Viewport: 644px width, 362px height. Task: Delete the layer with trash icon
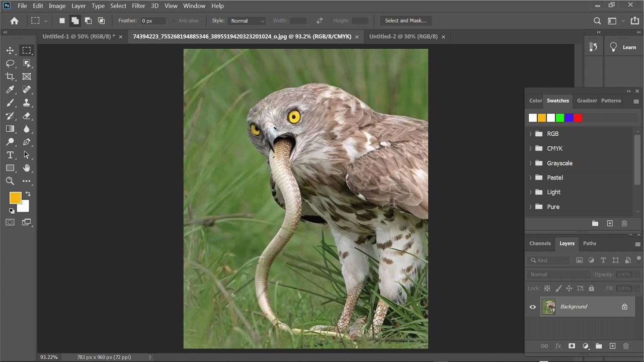click(626, 346)
